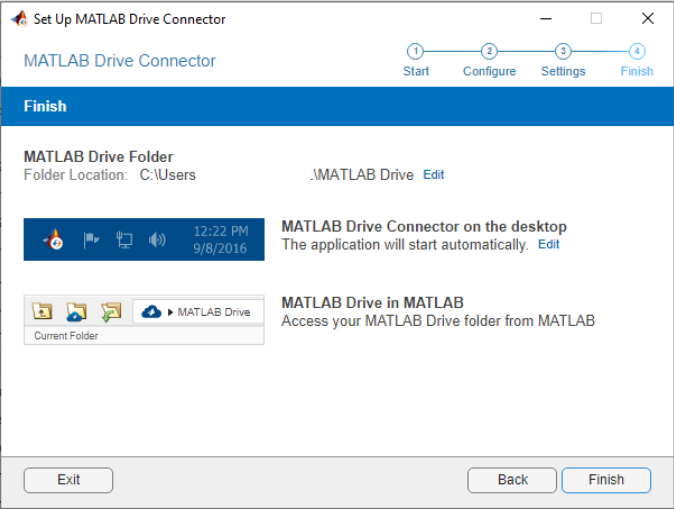Click the folder icon with cloud badge
This screenshot has height=509, width=674.
(x=76, y=312)
